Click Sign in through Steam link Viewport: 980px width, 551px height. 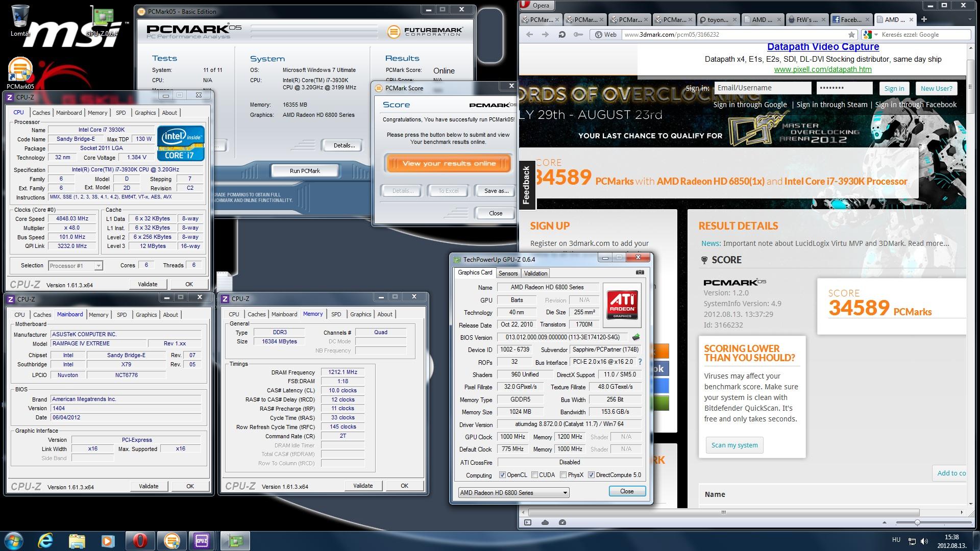coord(832,105)
